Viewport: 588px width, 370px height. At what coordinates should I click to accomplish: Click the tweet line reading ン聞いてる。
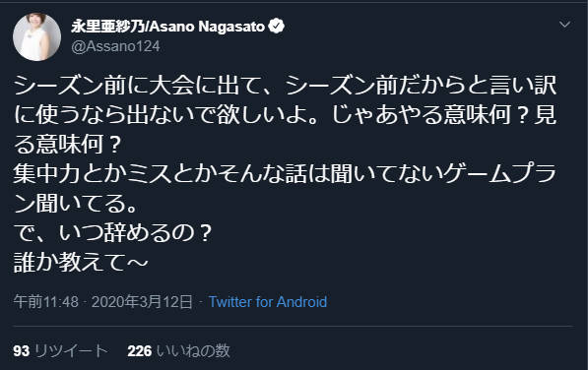(x=76, y=204)
